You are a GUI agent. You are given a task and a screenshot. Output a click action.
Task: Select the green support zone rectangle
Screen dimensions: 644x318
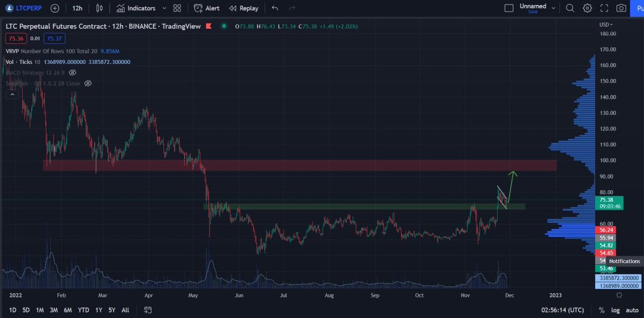(x=364, y=205)
